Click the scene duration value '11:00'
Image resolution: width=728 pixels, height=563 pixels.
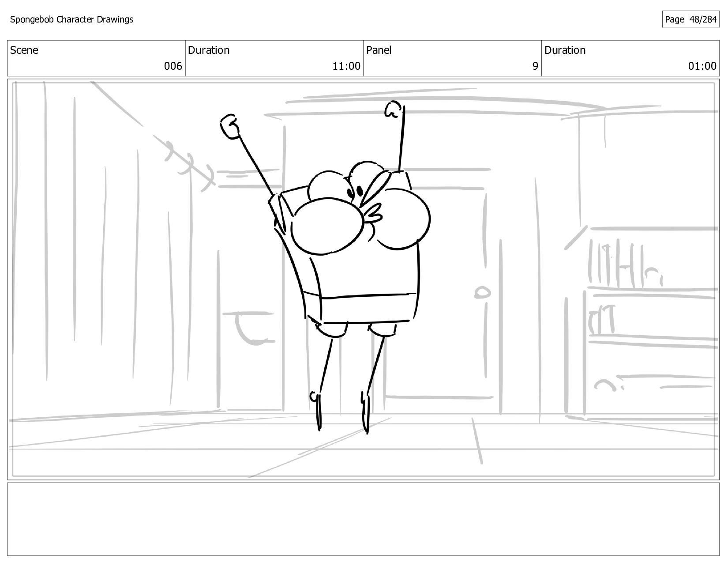pos(346,66)
